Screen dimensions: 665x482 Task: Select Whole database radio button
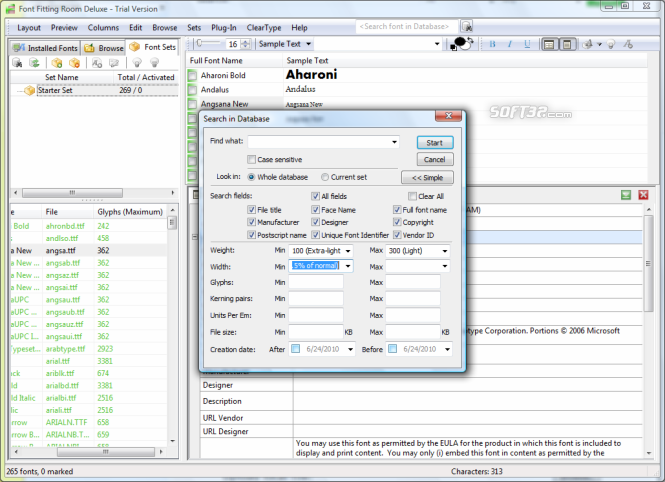[x=251, y=177]
